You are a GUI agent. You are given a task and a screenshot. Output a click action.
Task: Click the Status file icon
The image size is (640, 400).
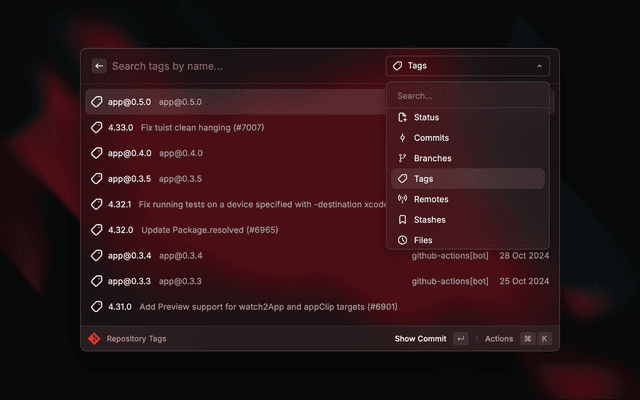coord(402,118)
